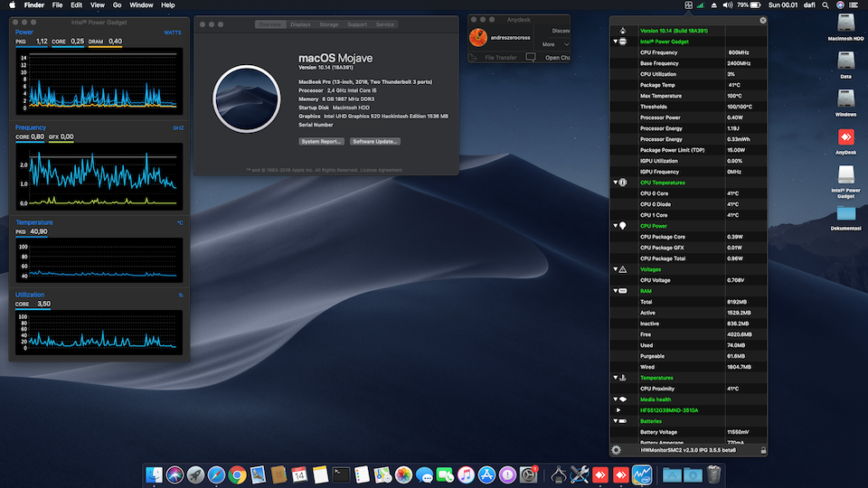Open Finder from the Dock

tap(154, 474)
